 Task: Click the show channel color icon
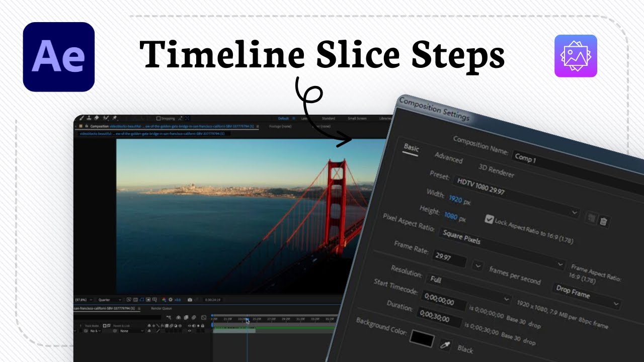point(164,300)
